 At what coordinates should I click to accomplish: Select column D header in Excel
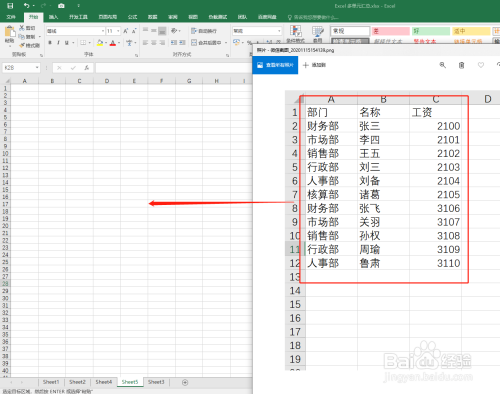click(107, 81)
